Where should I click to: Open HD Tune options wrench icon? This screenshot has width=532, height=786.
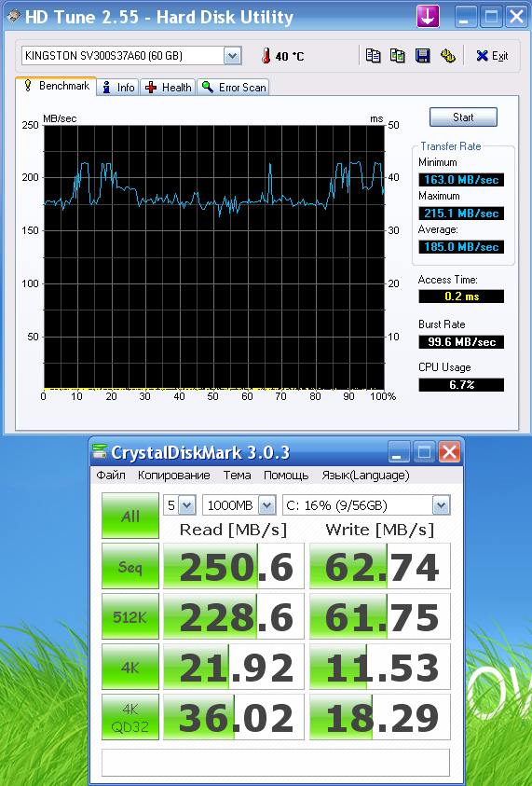[448, 55]
